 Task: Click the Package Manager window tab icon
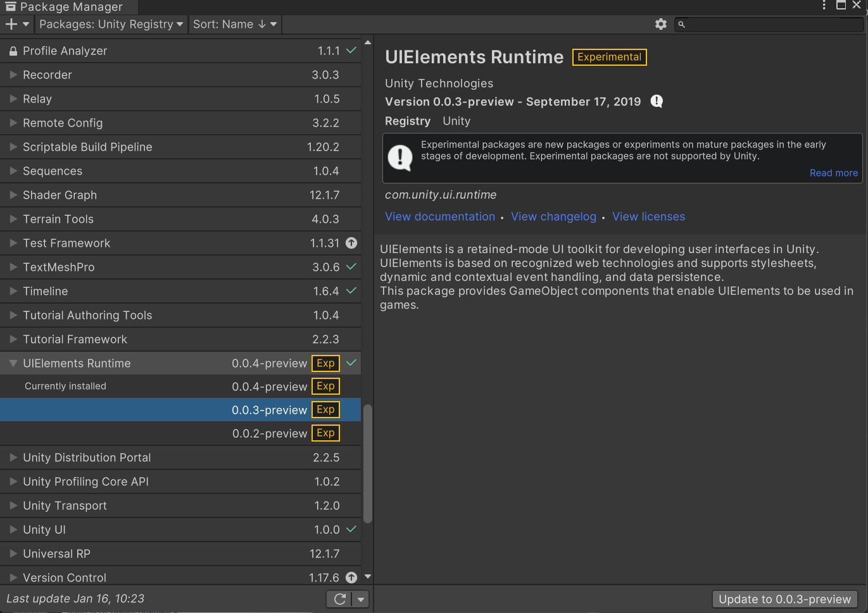(11, 6)
